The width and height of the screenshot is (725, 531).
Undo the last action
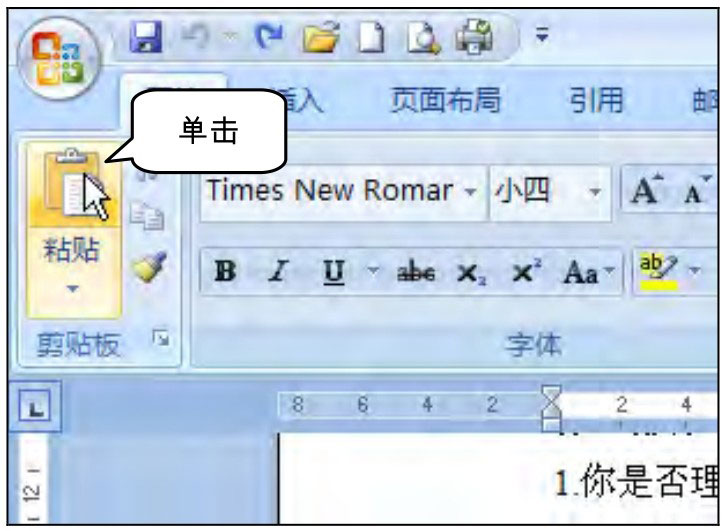pyautogui.click(x=197, y=36)
